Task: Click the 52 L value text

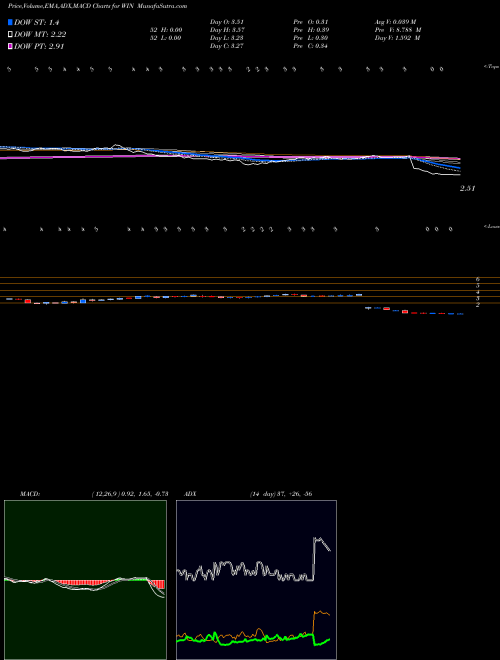Action: (165, 38)
